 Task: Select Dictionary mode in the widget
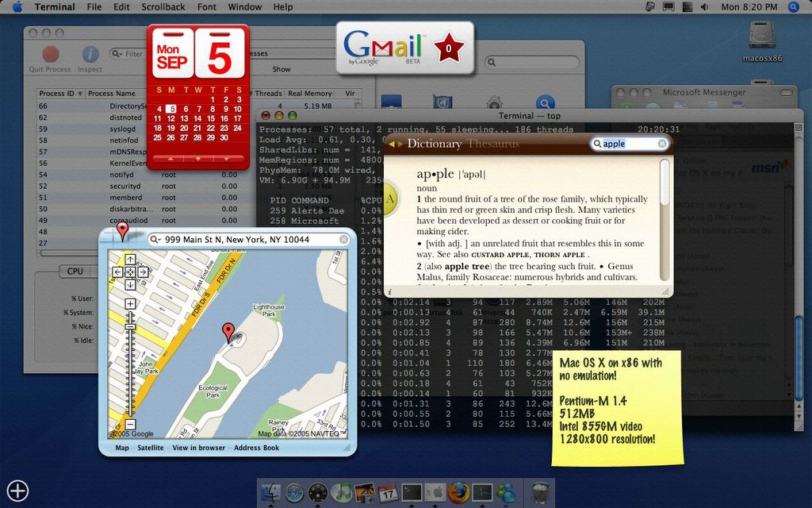434,144
